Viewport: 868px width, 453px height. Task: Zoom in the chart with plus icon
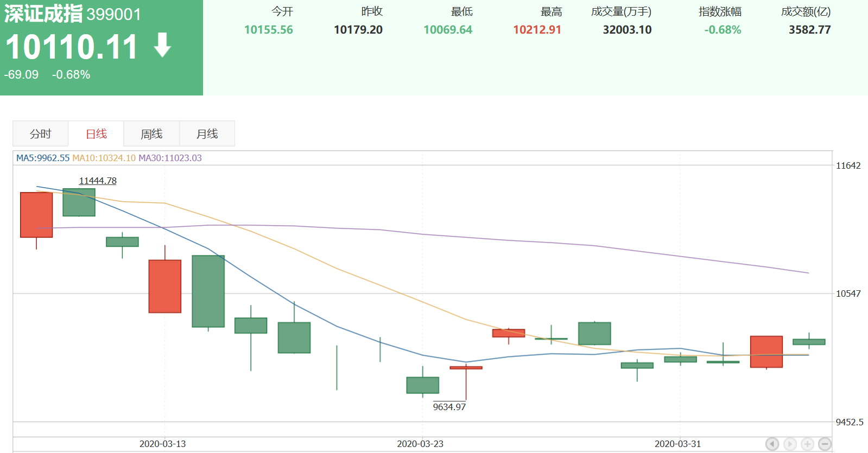(808, 444)
